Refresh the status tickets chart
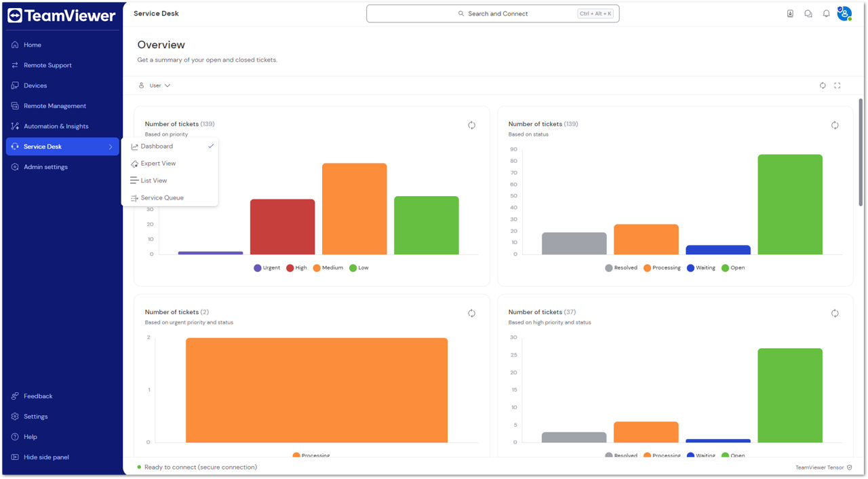The height and width of the screenshot is (479, 868). [x=835, y=126]
